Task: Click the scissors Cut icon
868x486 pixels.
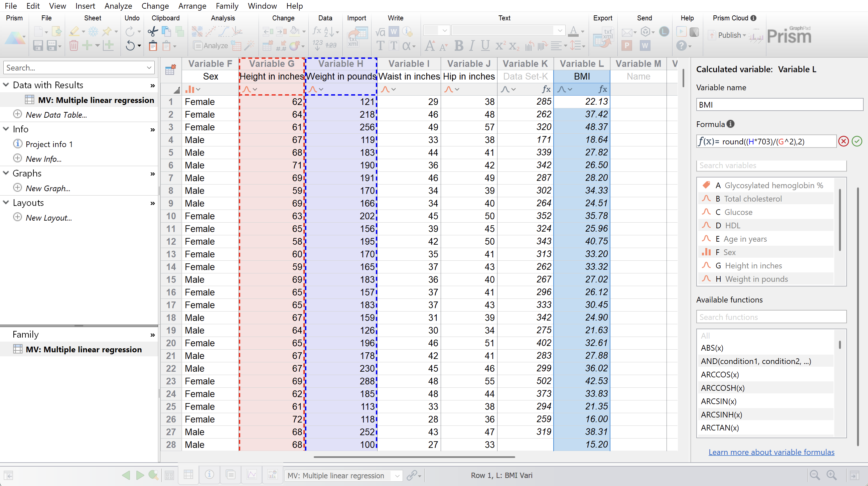Action: (x=153, y=32)
